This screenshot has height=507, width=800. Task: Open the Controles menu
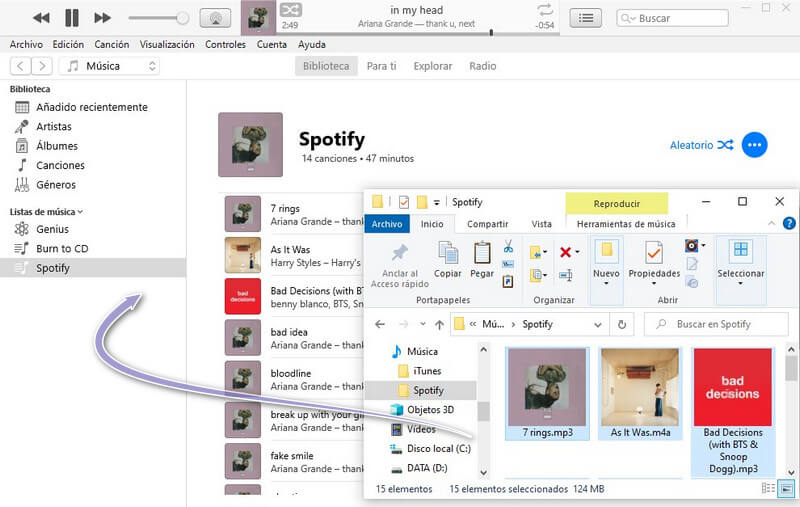[225, 44]
